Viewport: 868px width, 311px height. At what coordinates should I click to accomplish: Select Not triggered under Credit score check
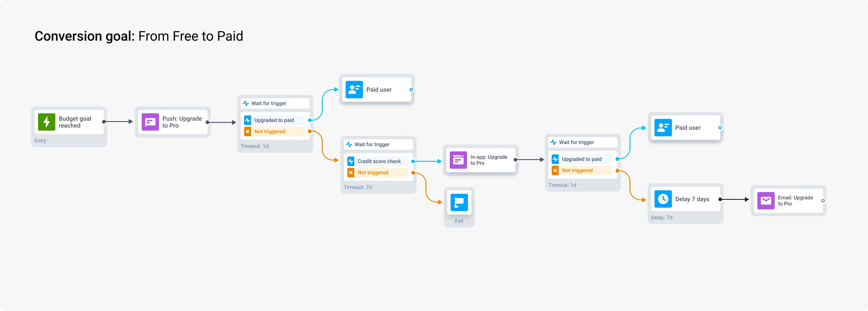pos(373,173)
